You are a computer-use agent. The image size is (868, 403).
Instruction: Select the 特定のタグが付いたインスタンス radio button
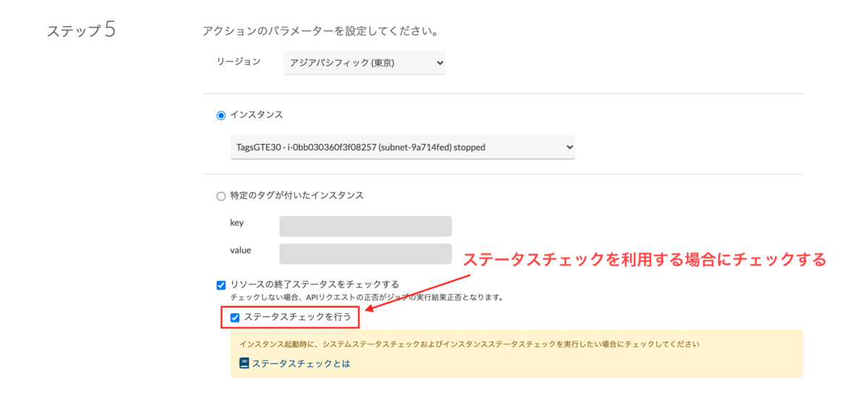click(221, 196)
